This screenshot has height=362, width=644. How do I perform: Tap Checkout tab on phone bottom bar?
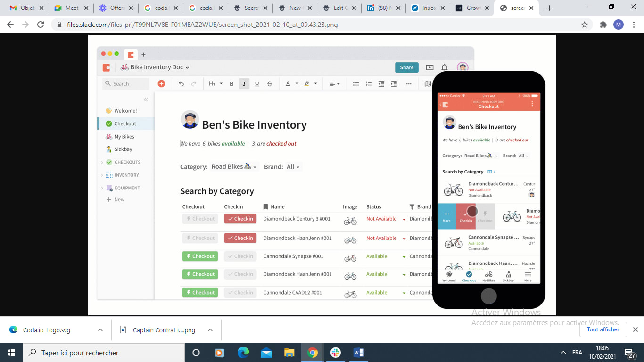pyautogui.click(x=469, y=277)
